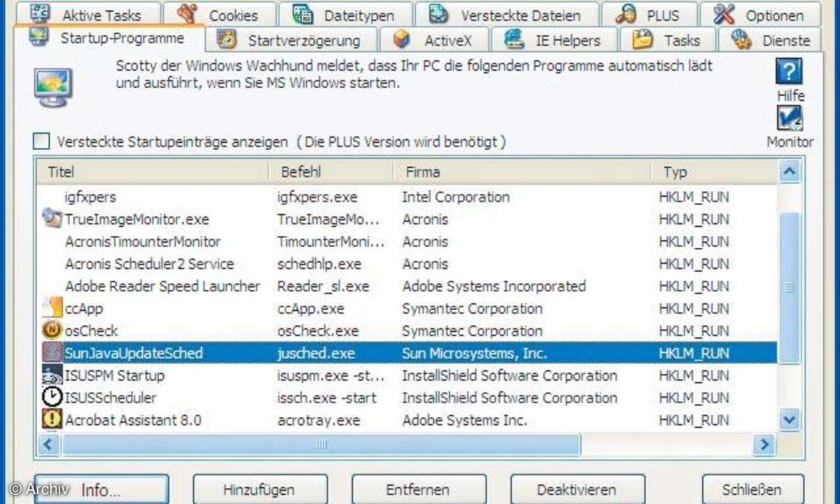This screenshot has width=840, height=504.
Task: Click the horizontal scroll right arrow
Action: coord(764,444)
